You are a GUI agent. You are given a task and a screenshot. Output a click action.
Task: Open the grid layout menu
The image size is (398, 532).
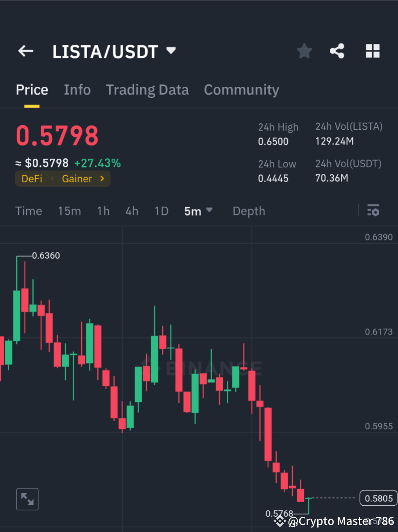click(372, 51)
